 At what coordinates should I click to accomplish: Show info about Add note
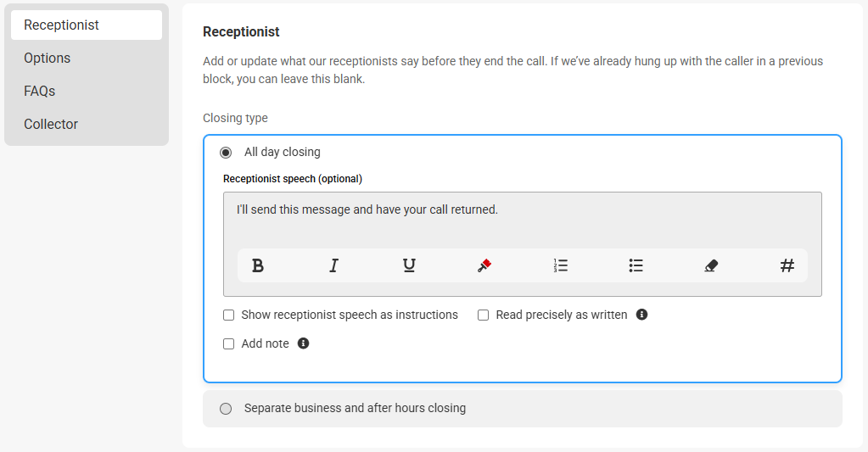[x=304, y=343]
